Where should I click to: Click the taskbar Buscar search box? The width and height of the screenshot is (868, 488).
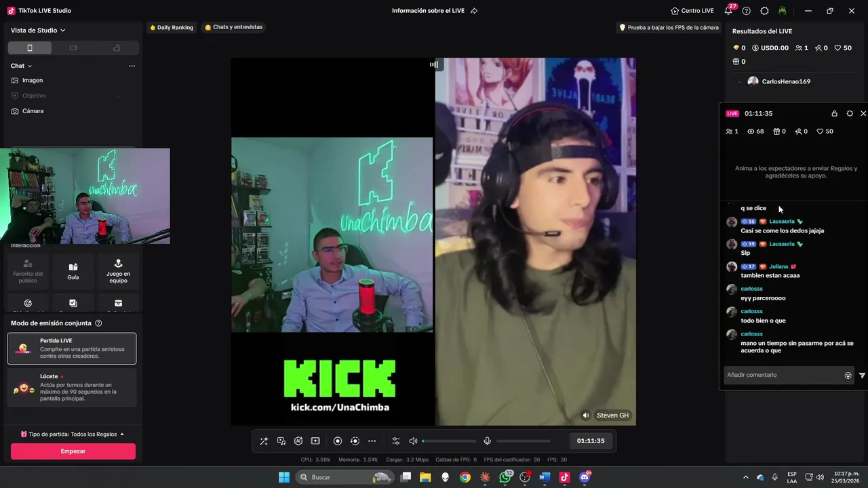pyautogui.click(x=345, y=477)
